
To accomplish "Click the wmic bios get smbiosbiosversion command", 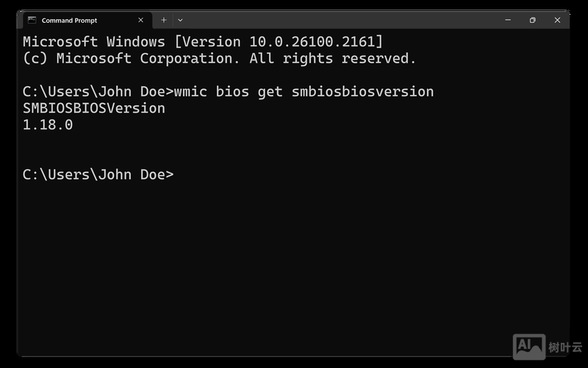I will click(x=304, y=92).
